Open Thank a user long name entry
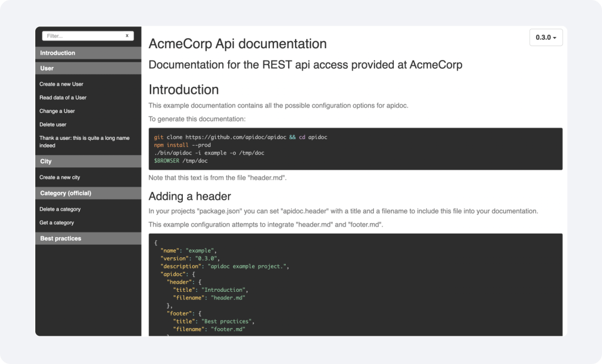The height and width of the screenshot is (364, 602). [85, 141]
